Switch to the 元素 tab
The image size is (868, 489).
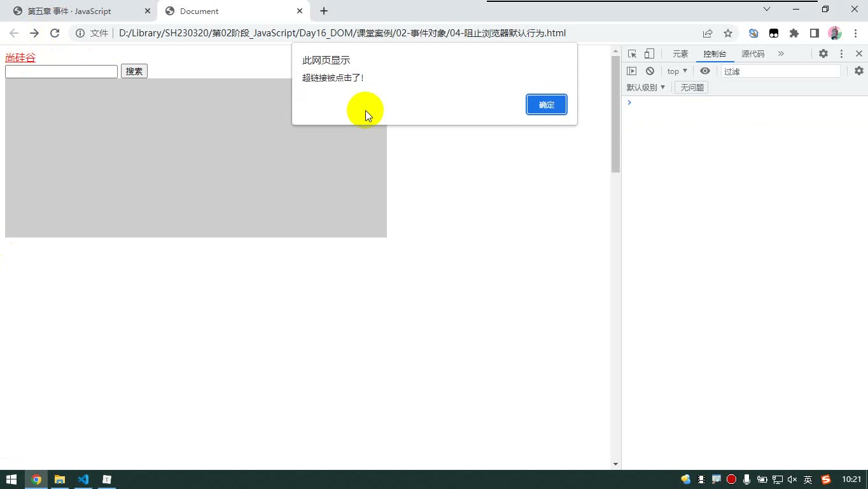pos(680,54)
